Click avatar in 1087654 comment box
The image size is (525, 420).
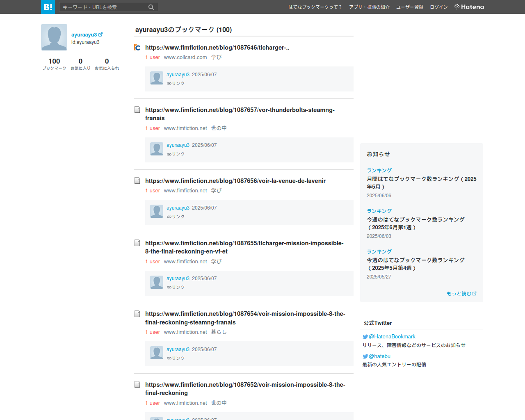pos(157,353)
